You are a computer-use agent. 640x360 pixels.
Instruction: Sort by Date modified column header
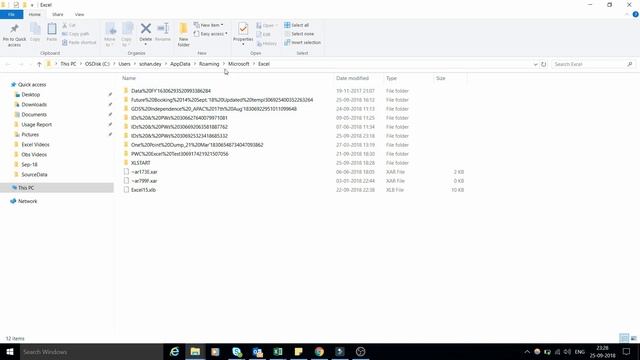click(352, 78)
